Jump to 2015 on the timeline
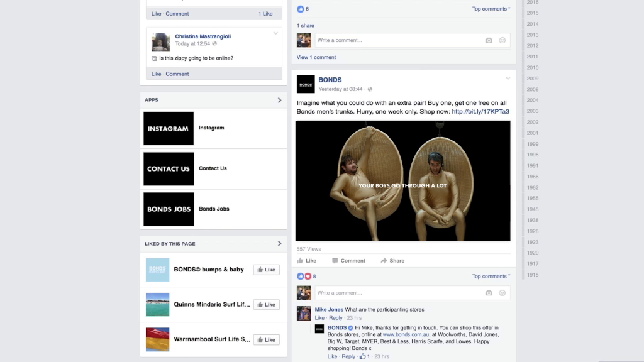Viewport: 644px width, 362px height. (x=532, y=13)
